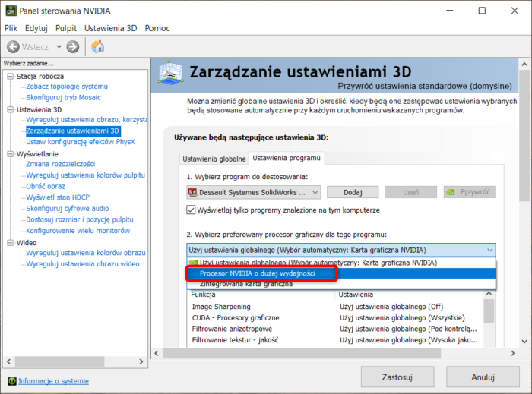Open the program selection dropdown Dassault Systemes SolidWorks
This screenshot has height=394, width=532.
coord(253,192)
